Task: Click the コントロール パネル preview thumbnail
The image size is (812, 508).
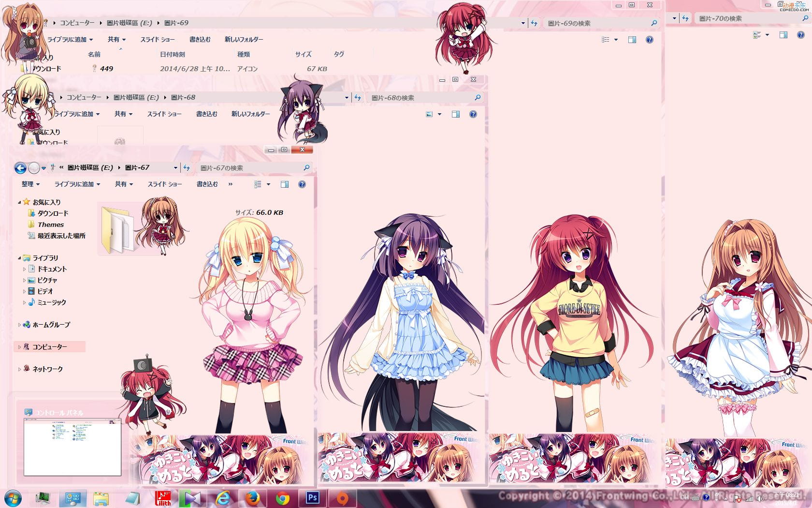Action: point(72,447)
